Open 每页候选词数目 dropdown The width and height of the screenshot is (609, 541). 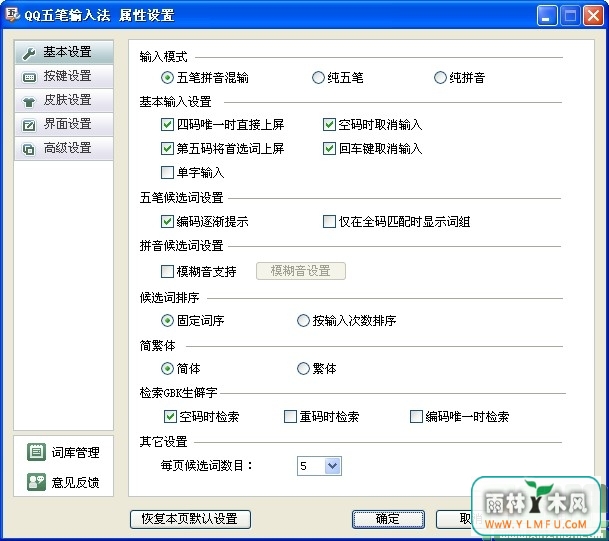pyautogui.click(x=332, y=465)
